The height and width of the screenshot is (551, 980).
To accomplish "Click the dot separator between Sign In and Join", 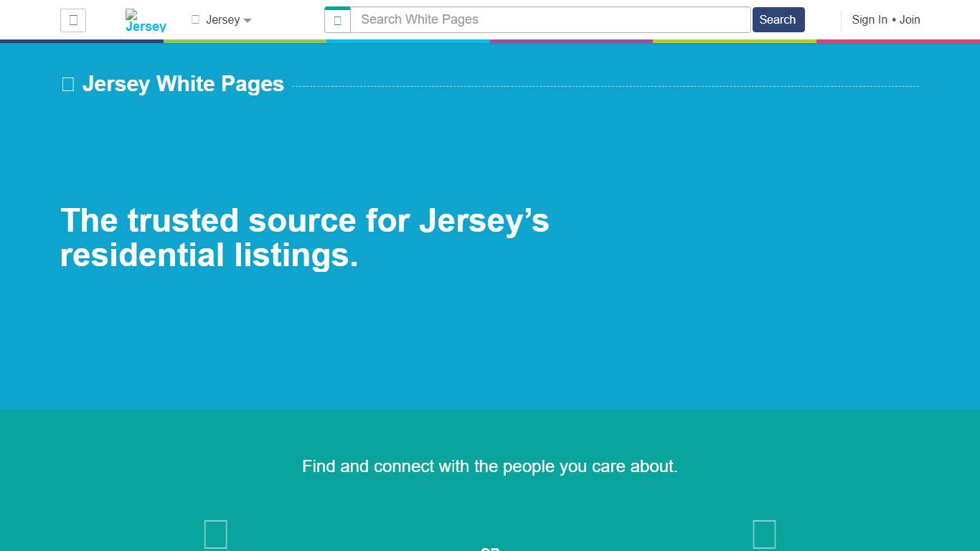I will click(x=892, y=20).
